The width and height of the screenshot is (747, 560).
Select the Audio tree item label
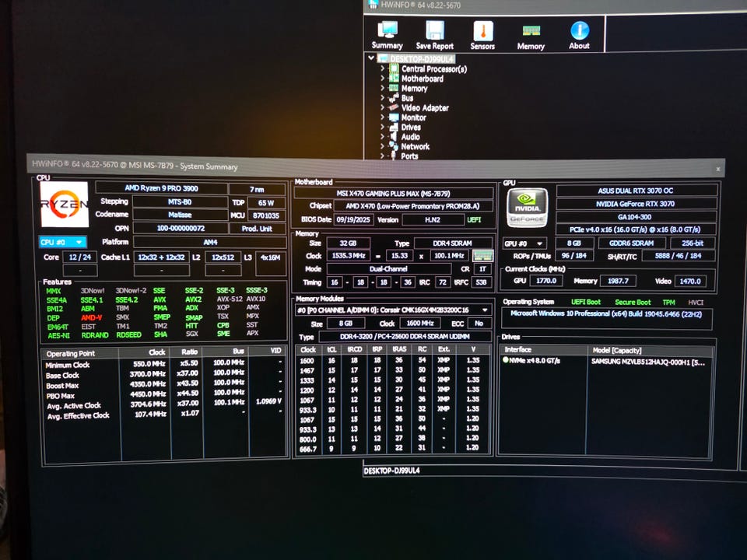[x=410, y=137]
